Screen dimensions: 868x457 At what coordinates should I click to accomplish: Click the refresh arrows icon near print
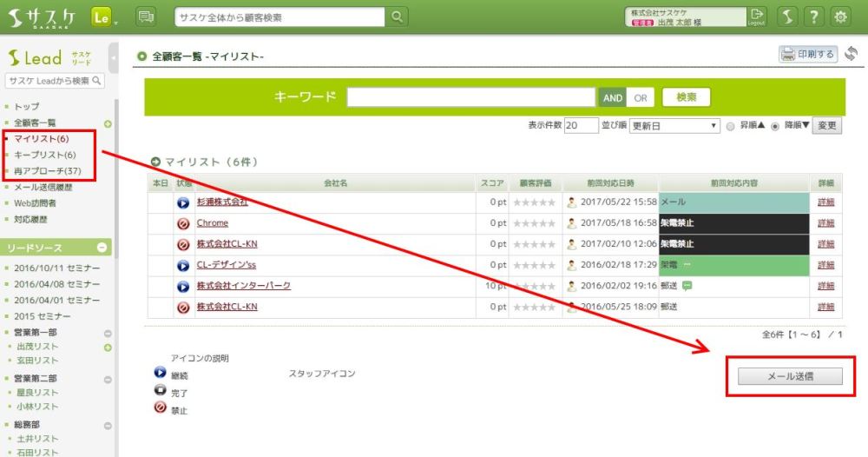click(852, 54)
